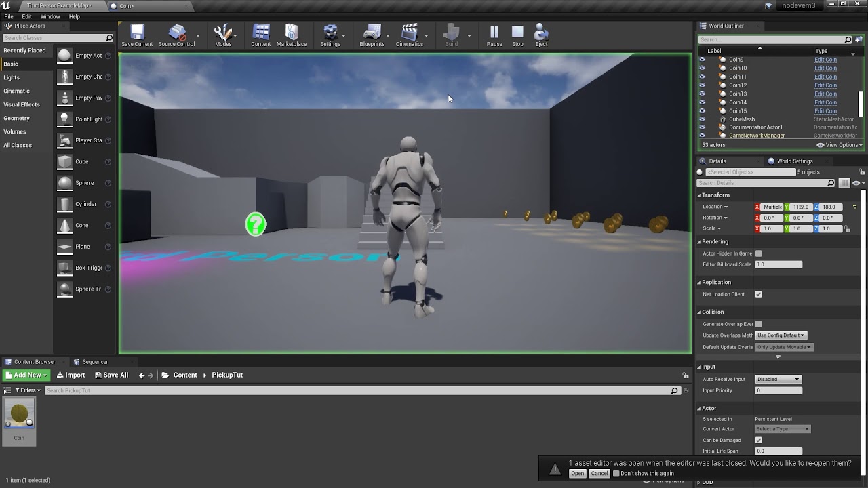This screenshot has height=488, width=868.
Task: Select the Cone shape icon
Action: (x=64, y=225)
